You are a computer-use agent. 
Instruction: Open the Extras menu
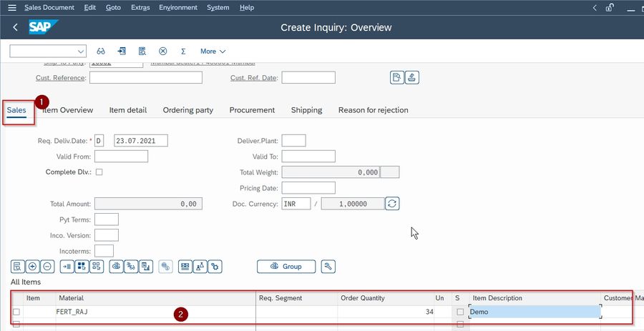[140, 7]
